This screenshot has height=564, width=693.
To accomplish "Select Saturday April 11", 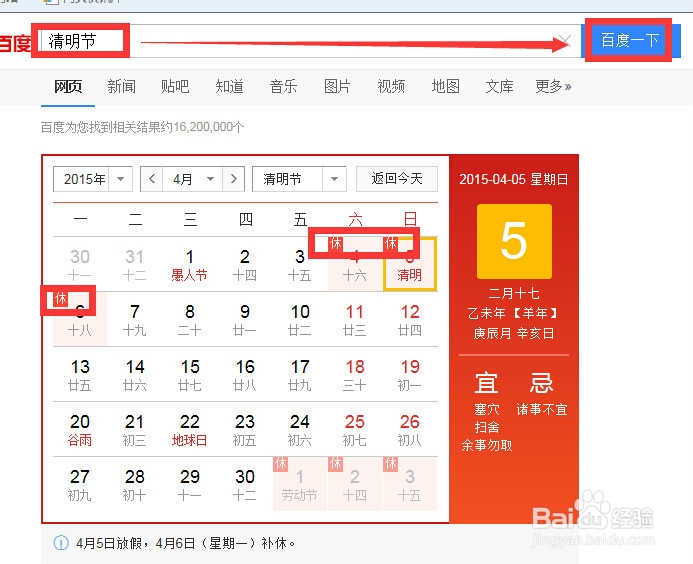I will (x=355, y=320).
